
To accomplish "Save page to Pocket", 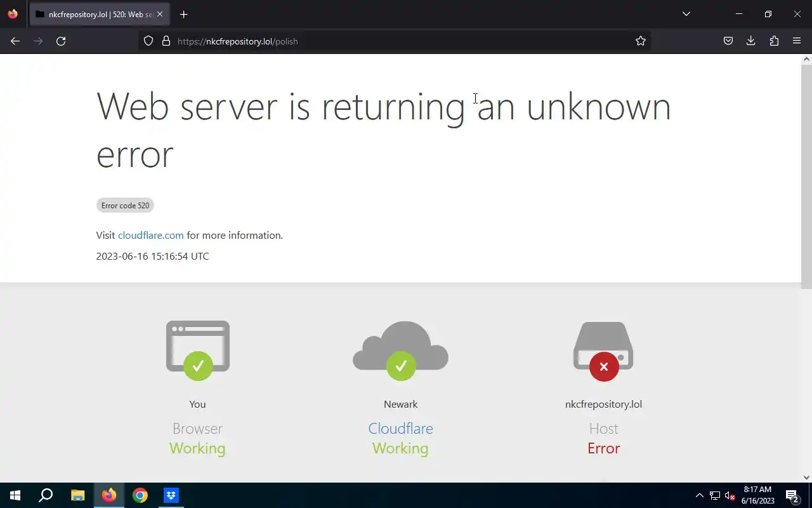I will (x=728, y=41).
